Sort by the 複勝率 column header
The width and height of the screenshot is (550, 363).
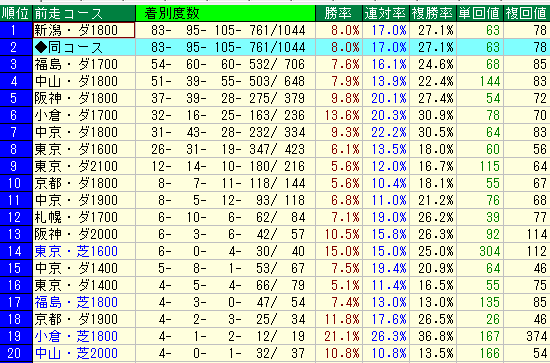433,13
